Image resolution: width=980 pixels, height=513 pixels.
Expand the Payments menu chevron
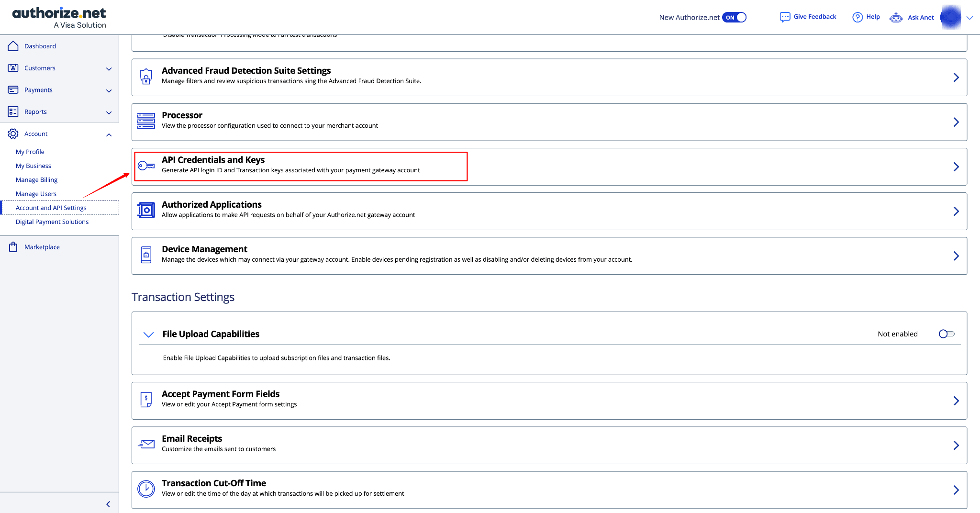[x=109, y=91]
